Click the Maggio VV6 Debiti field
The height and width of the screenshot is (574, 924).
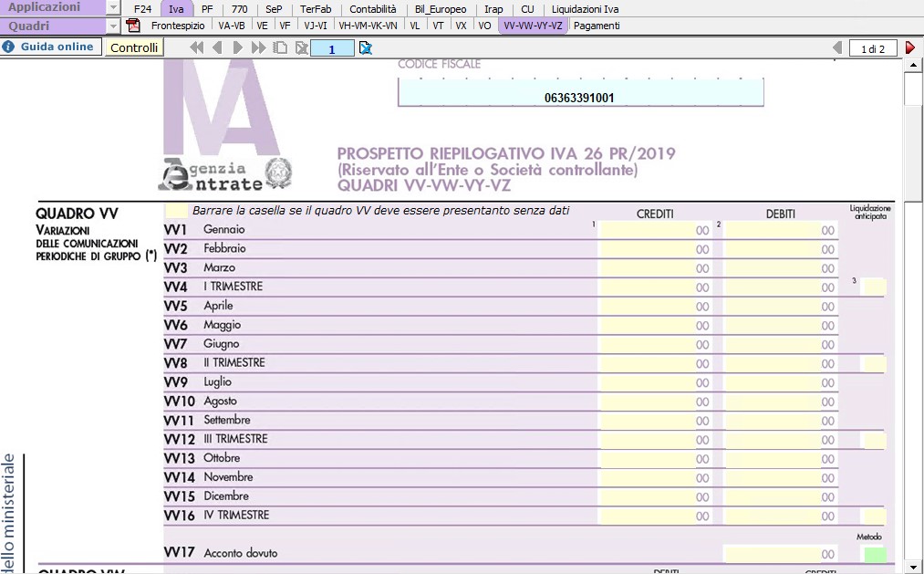click(x=782, y=325)
